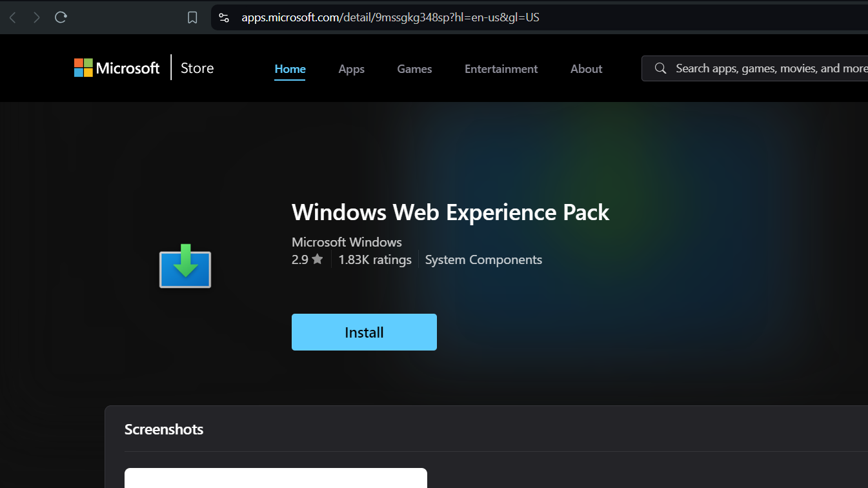This screenshot has width=868, height=488.
Task: Click the rating star icon
Action: click(x=318, y=259)
